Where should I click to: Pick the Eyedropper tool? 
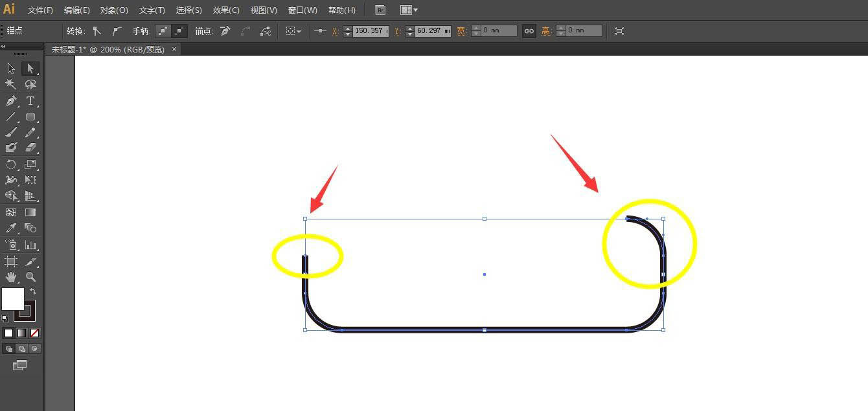tap(11, 228)
